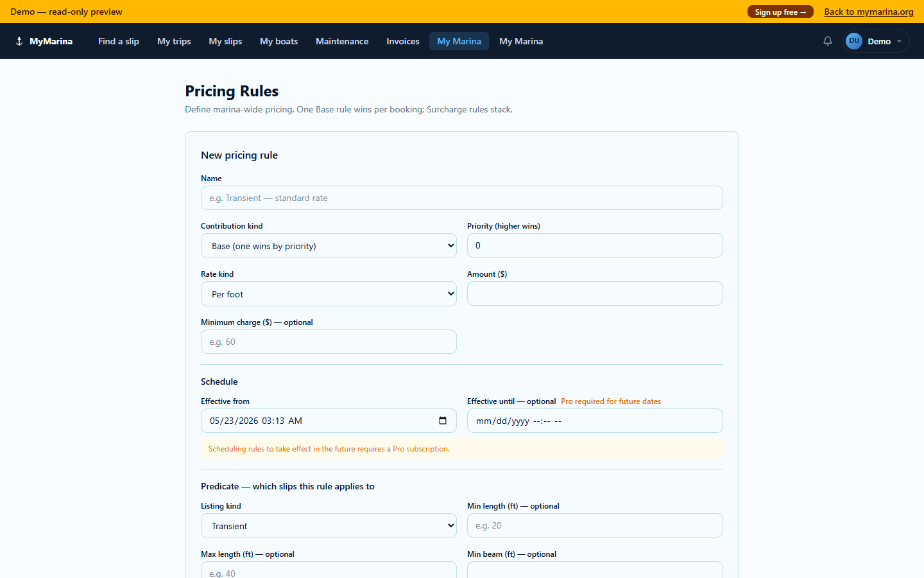Click the Max length (ft) field
The image size is (924, 578).
(x=329, y=570)
